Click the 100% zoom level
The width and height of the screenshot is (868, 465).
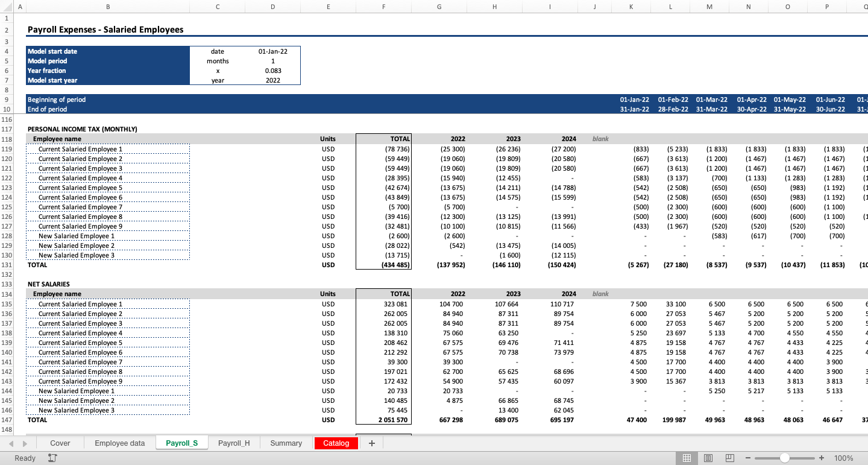click(843, 458)
